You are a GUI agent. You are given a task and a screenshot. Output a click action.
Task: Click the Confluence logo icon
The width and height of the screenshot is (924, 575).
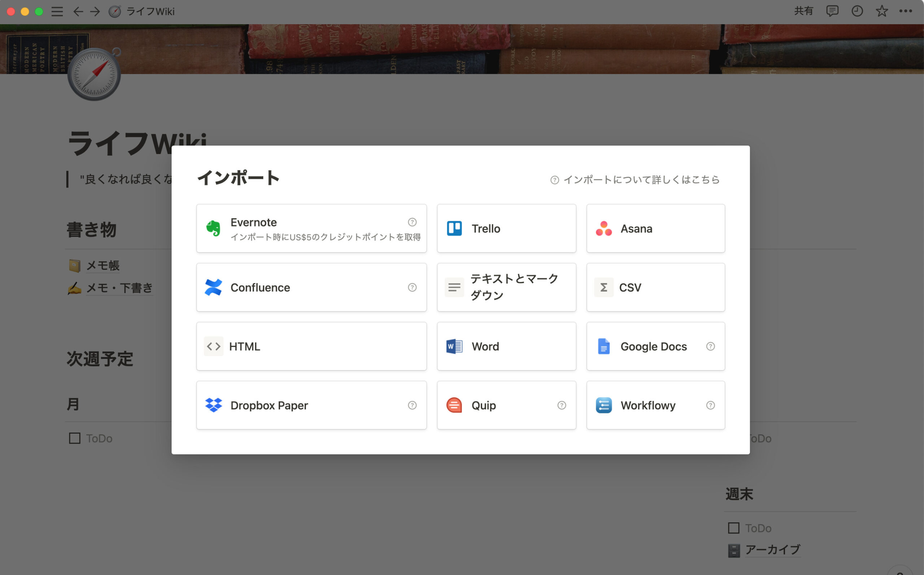tap(213, 287)
